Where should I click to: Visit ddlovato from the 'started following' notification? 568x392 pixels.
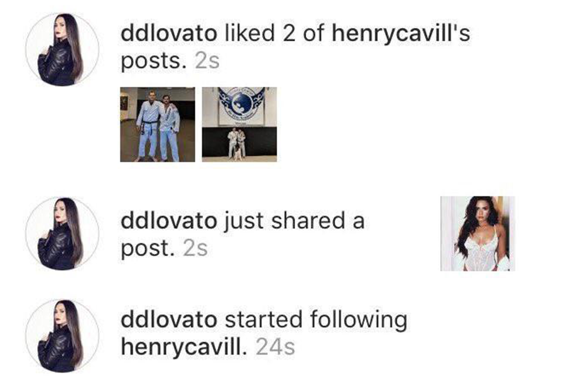coord(169,320)
